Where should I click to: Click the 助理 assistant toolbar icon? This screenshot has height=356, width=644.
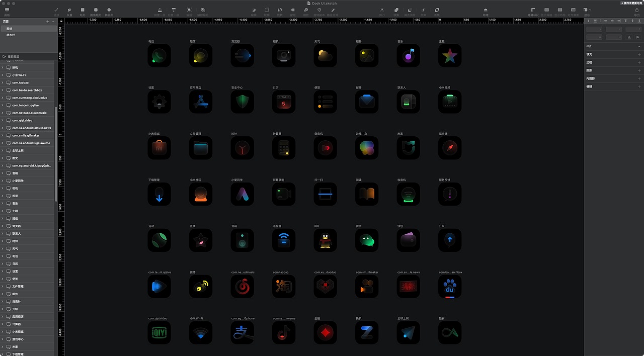(x=486, y=10)
